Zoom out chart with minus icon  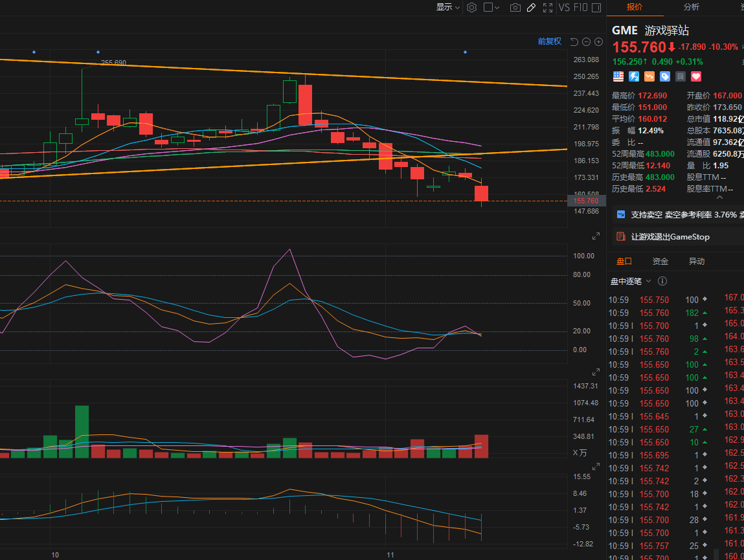click(x=586, y=42)
